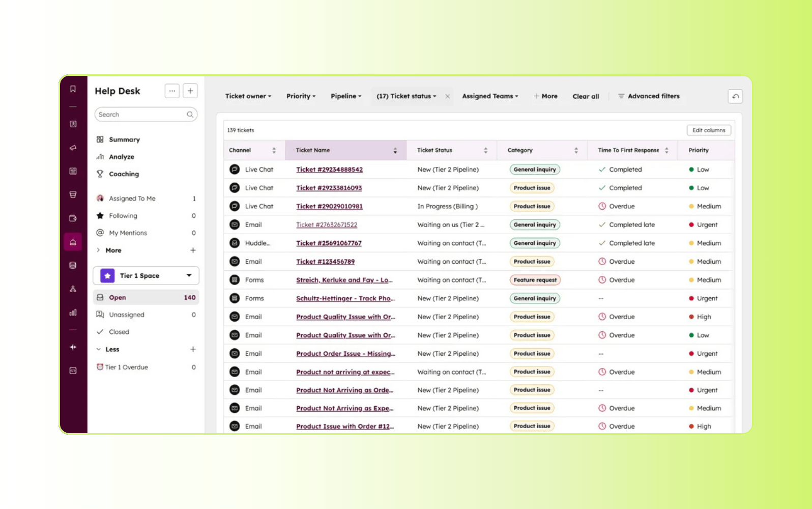Open Ticket #29234888542 link
812x509 pixels.
click(x=329, y=169)
